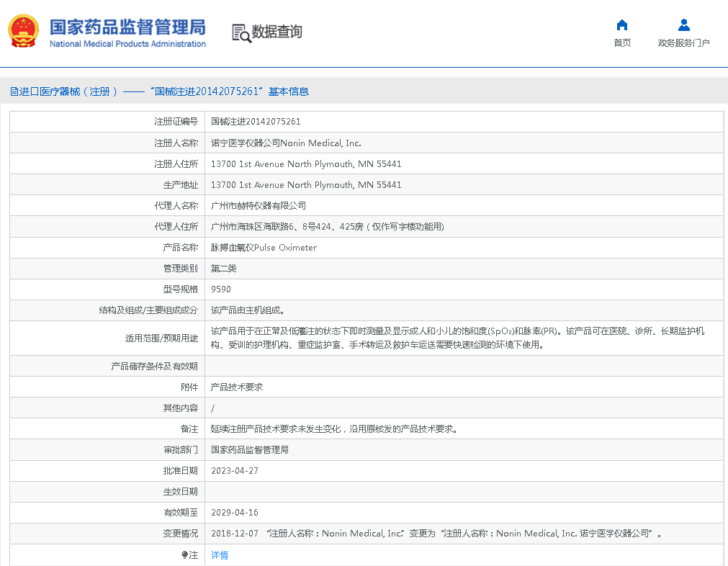Click the 数据查询 heading text
The image size is (728, 566).
pyautogui.click(x=277, y=32)
